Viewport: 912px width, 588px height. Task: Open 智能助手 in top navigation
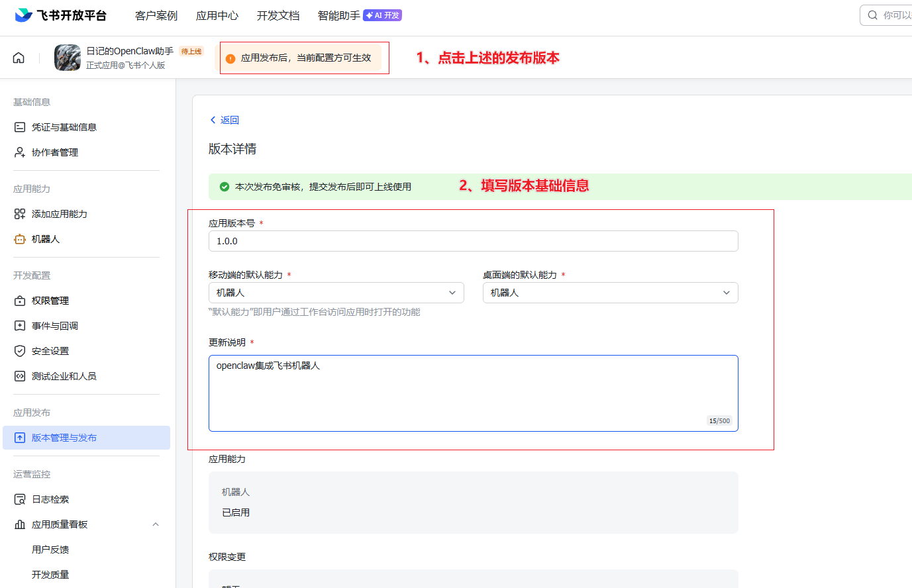[339, 15]
